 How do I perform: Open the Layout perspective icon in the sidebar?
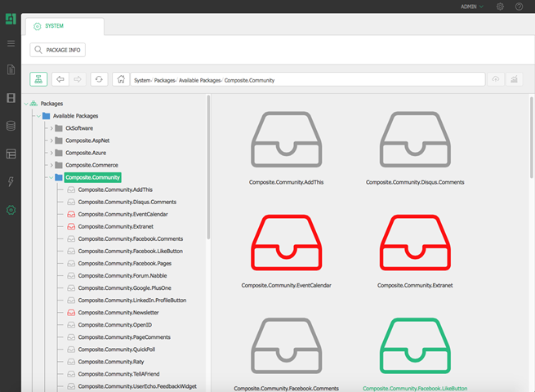[x=11, y=154]
